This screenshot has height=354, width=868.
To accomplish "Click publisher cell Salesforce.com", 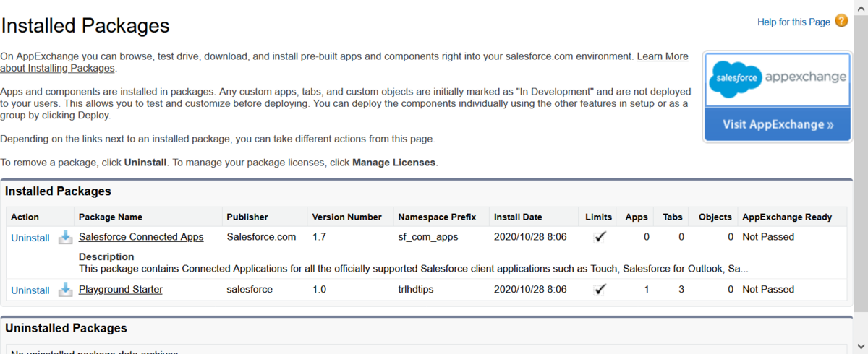I will (261, 237).
